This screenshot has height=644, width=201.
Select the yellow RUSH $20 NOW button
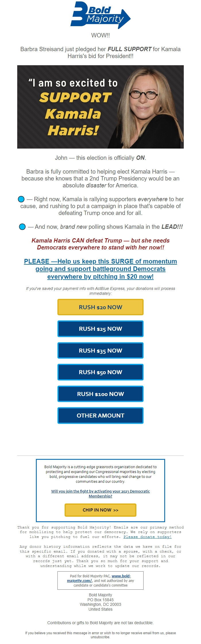(100, 307)
